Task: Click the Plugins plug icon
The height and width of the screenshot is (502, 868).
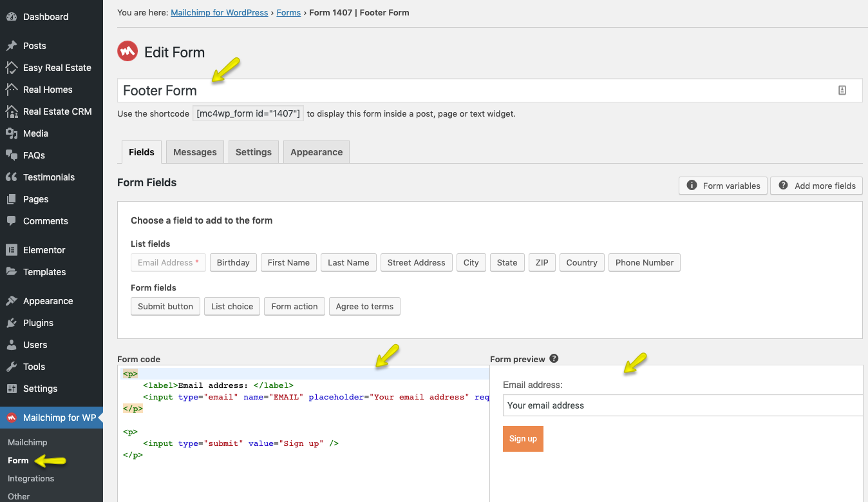Action: click(x=12, y=323)
